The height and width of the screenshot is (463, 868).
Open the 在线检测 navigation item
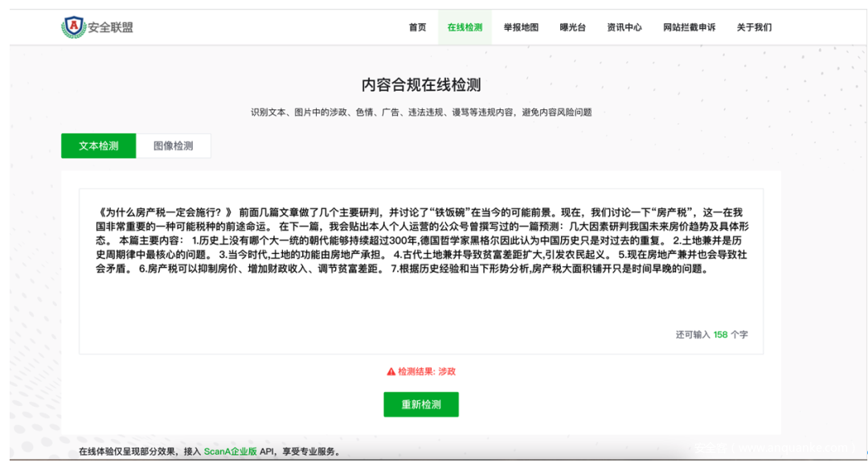pyautogui.click(x=465, y=27)
